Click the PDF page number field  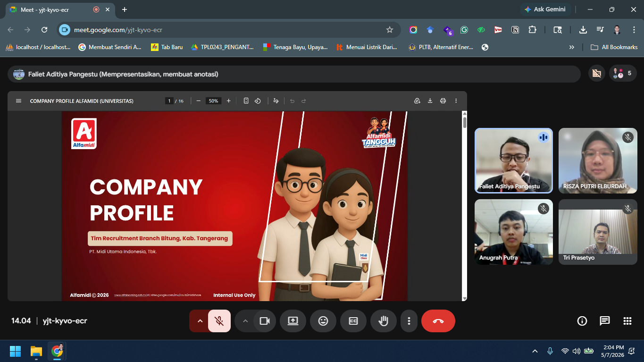click(169, 101)
